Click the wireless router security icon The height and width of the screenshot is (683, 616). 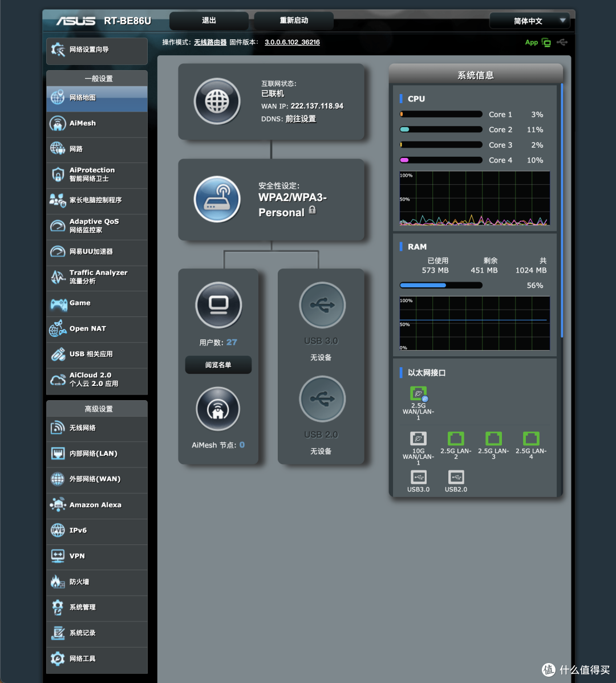(217, 199)
